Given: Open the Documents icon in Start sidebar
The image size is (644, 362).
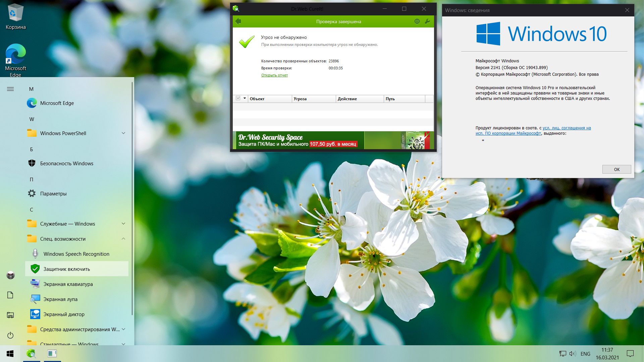Looking at the screenshot, I should coord(10,295).
